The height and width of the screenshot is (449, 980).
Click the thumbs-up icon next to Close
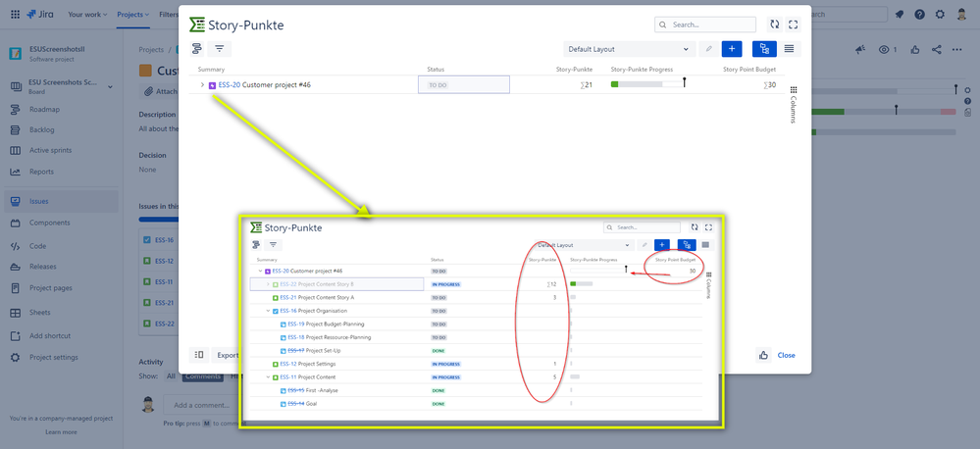click(x=763, y=355)
